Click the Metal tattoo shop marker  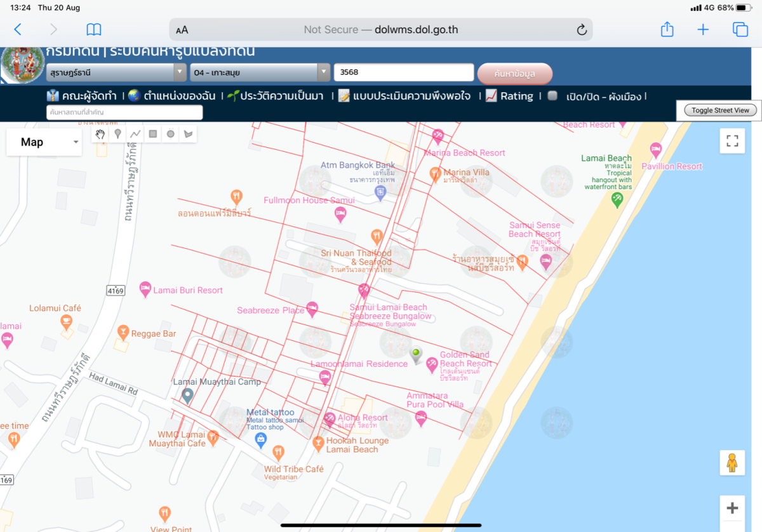[261, 439]
